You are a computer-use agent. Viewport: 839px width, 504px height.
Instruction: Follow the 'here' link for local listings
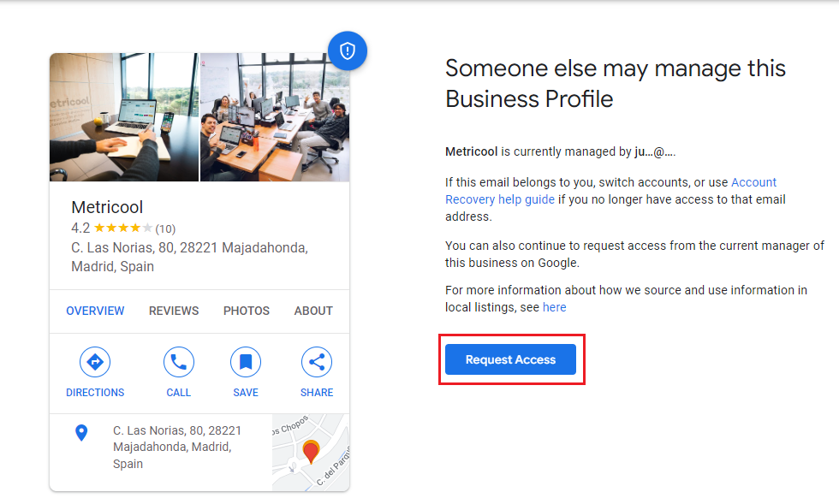click(554, 307)
